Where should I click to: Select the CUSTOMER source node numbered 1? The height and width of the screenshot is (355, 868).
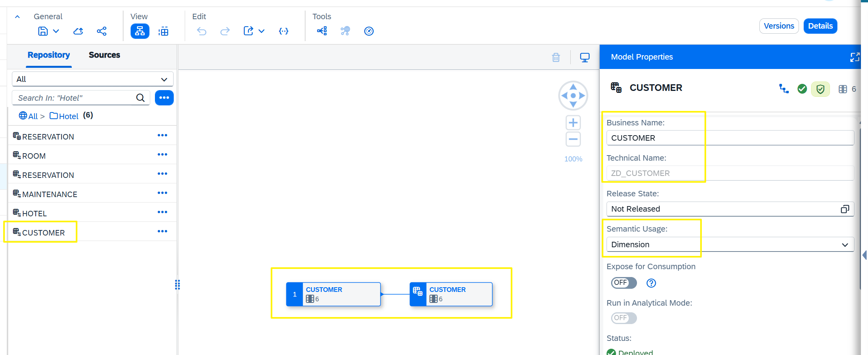pyautogui.click(x=333, y=294)
